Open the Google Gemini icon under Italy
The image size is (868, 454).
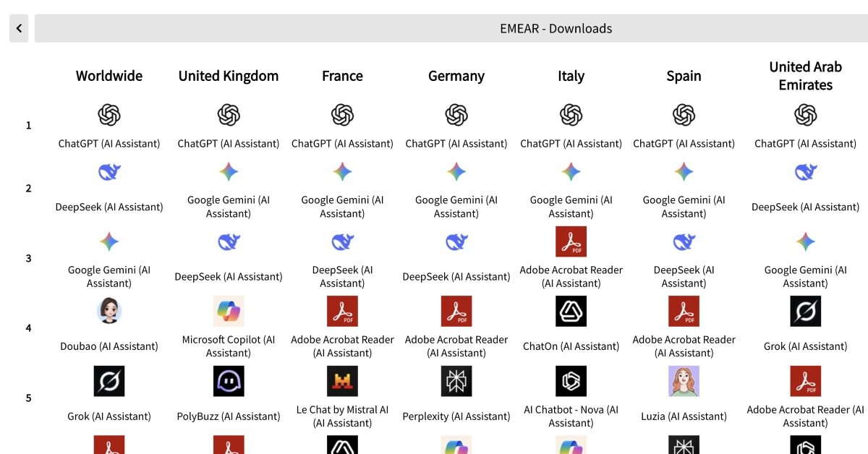[571, 172]
